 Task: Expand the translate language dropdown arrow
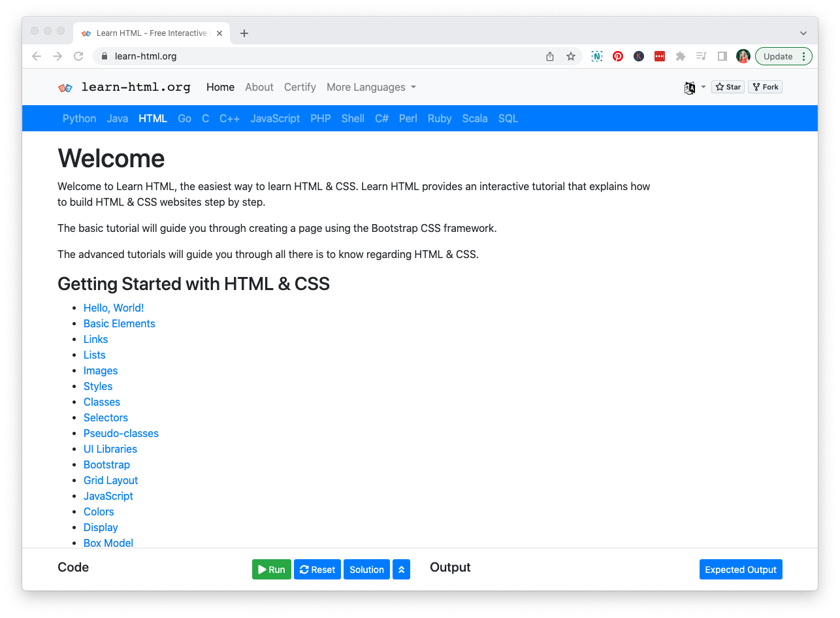[703, 87]
